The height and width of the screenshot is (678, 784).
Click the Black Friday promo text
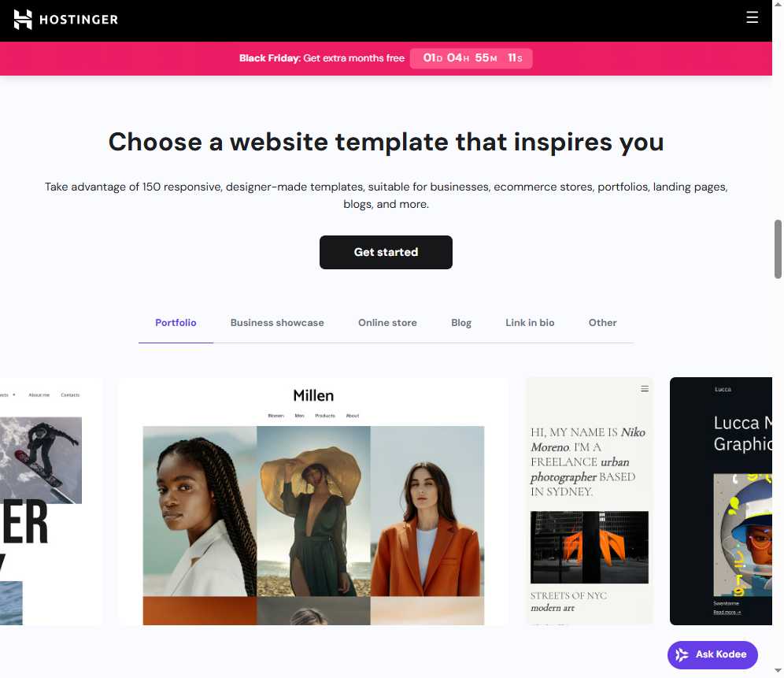(x=321, y=58)
